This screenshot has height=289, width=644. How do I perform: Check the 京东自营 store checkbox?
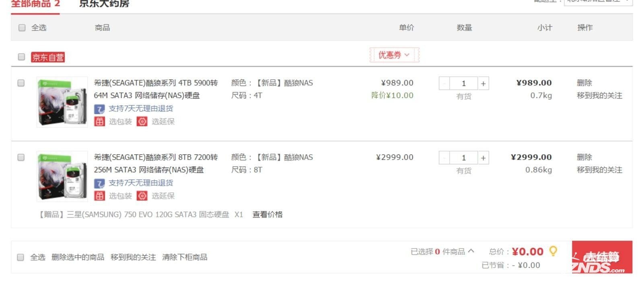[21, 57]
